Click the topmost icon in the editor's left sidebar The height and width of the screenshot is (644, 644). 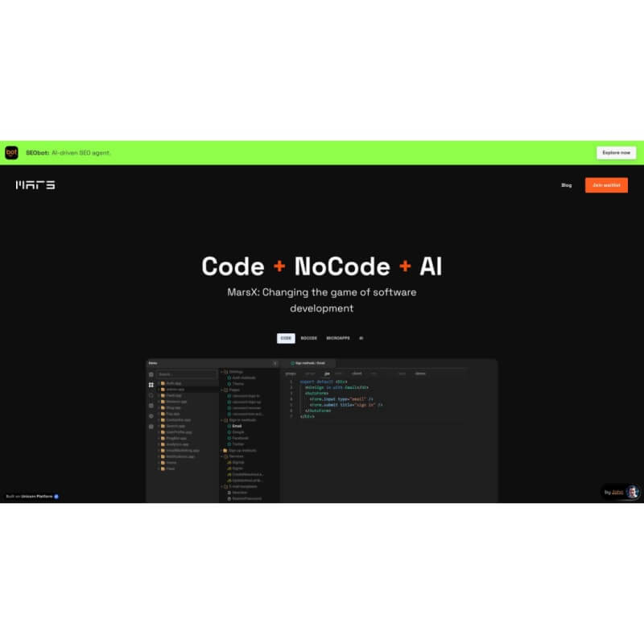pos(151,375)
